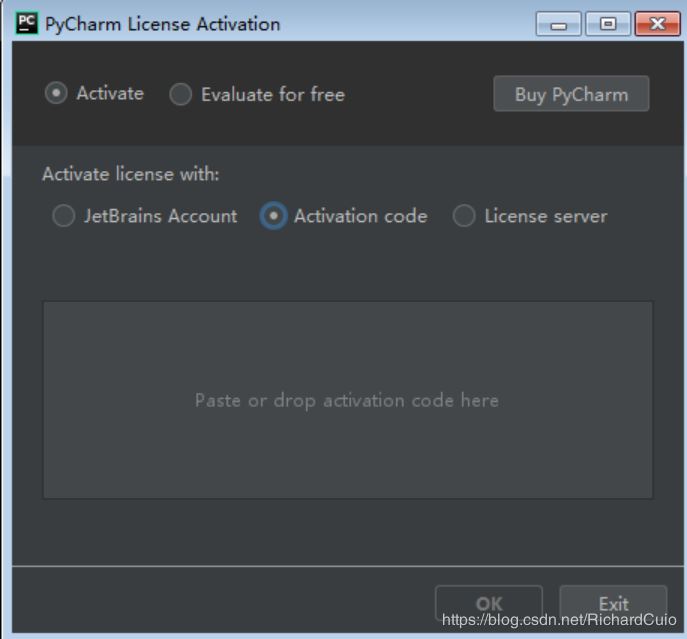Click the 'PyCharm License Activation' title text
Viewport: 687px width, 639px height.
point(163,24)
